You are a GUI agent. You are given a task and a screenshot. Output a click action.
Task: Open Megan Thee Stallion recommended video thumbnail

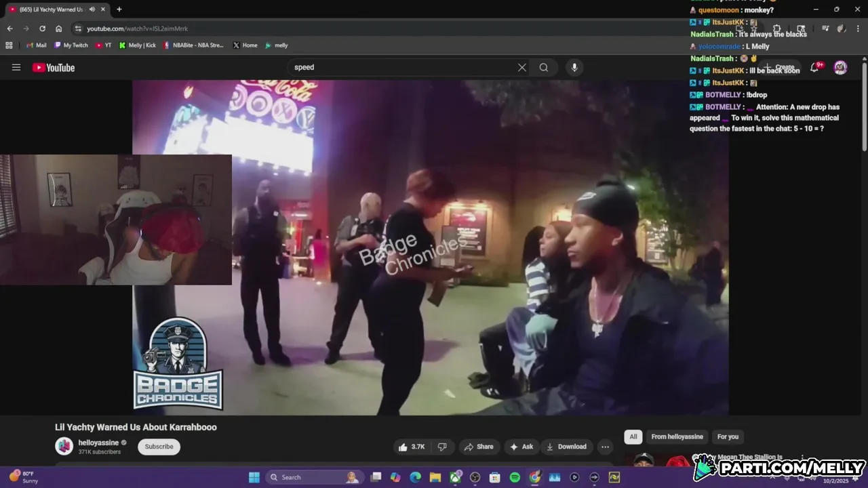656,460
